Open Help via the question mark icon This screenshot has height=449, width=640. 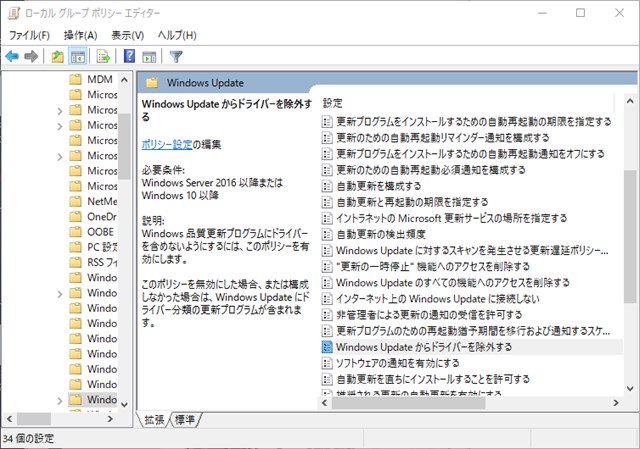[129, 56]
